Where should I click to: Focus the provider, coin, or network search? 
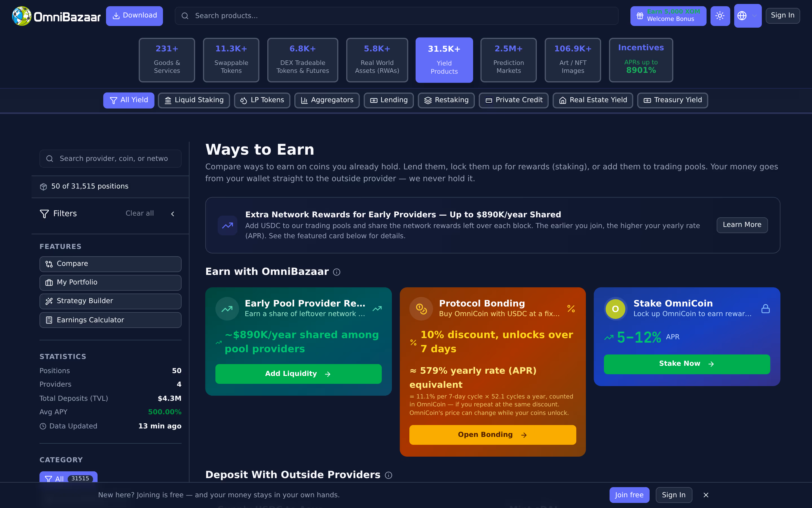pos(111,159)
